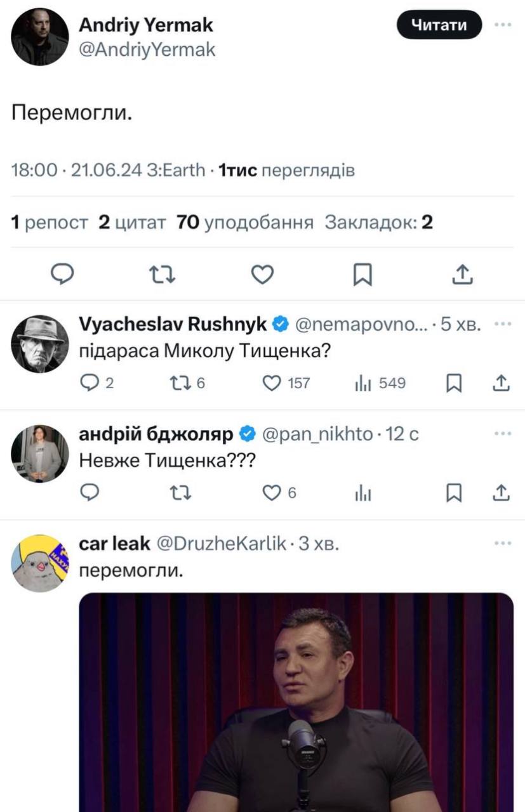Reply to Andriy Yermak's main post
This screenshot has width=525, height=812.
(x=62, y=273)
